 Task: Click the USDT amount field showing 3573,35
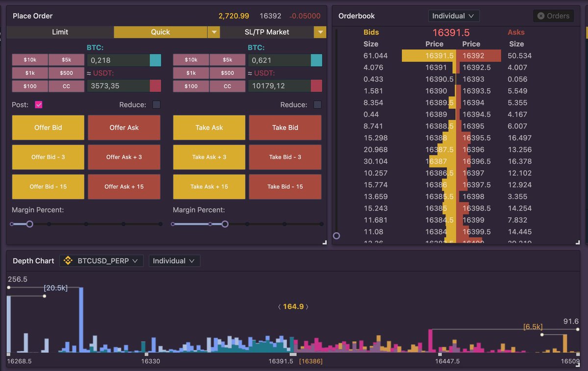pyautogui.click(x=118, y=86)
